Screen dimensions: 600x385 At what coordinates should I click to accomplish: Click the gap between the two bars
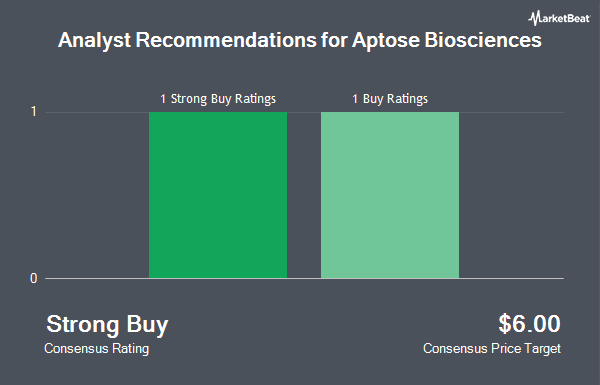304,195
